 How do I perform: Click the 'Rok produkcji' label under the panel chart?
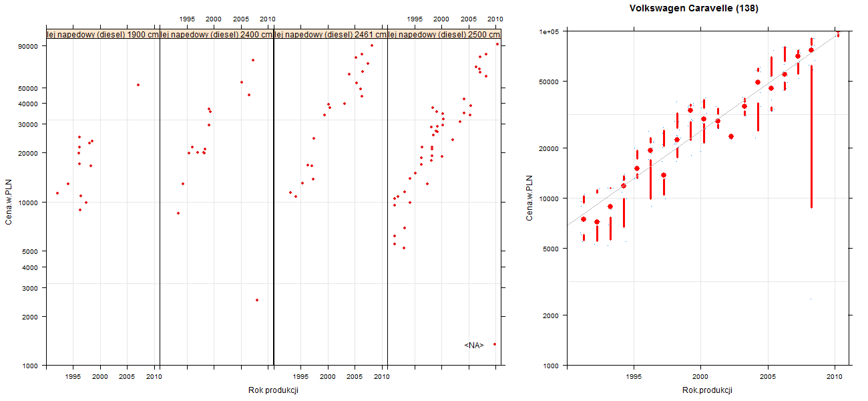pos(273,390)
